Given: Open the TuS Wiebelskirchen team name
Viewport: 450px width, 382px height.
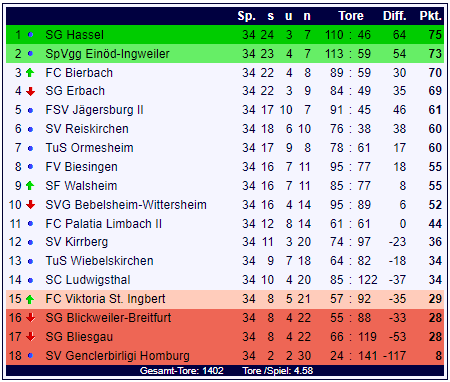Looking at the screenshot, I should [x=99, y=261].
